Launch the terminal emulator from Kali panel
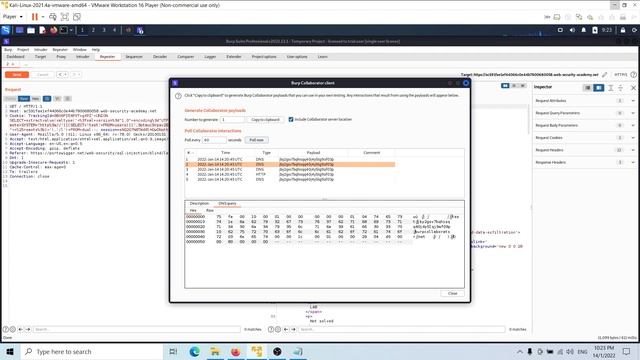The image size is (640, 360). click(63, 30)
